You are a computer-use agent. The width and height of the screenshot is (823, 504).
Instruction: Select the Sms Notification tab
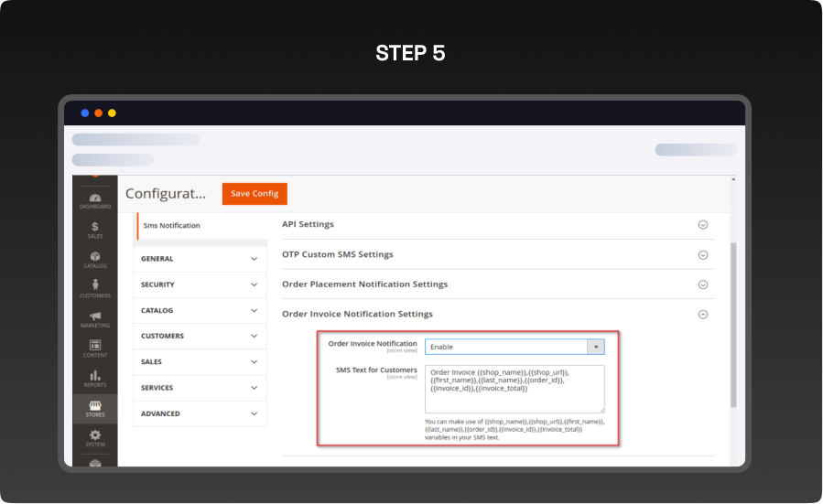click(x=172, y=225)
